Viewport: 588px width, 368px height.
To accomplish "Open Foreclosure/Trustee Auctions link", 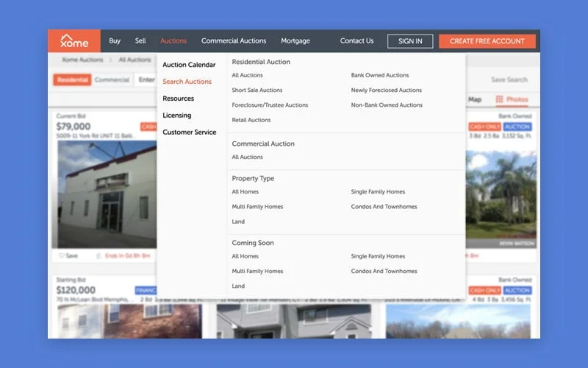I will click(270, 105).
